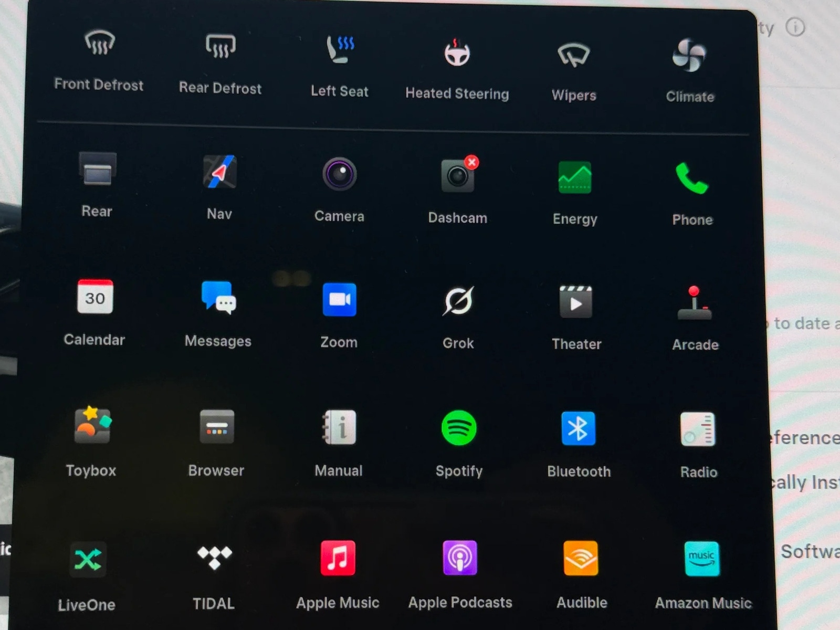This screenshot has height=630, width=840.
Task: Launch the web Browser
Action: coord(217,427)
